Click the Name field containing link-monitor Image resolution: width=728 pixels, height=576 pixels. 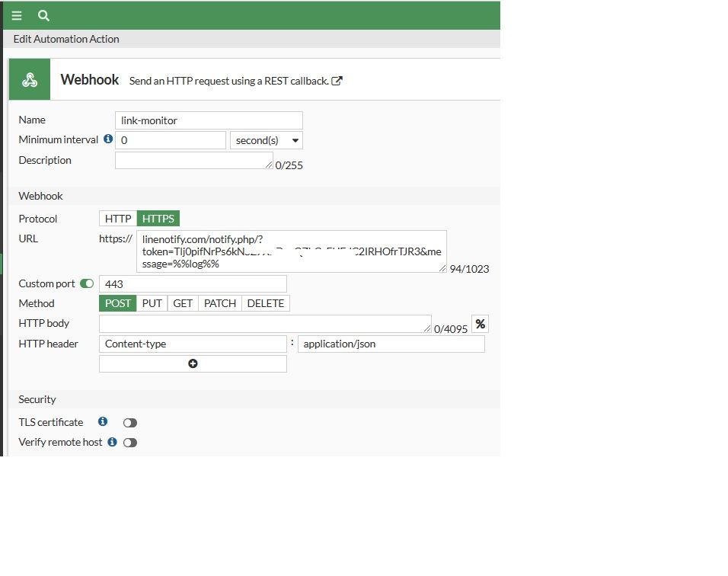tap(209, 120)
